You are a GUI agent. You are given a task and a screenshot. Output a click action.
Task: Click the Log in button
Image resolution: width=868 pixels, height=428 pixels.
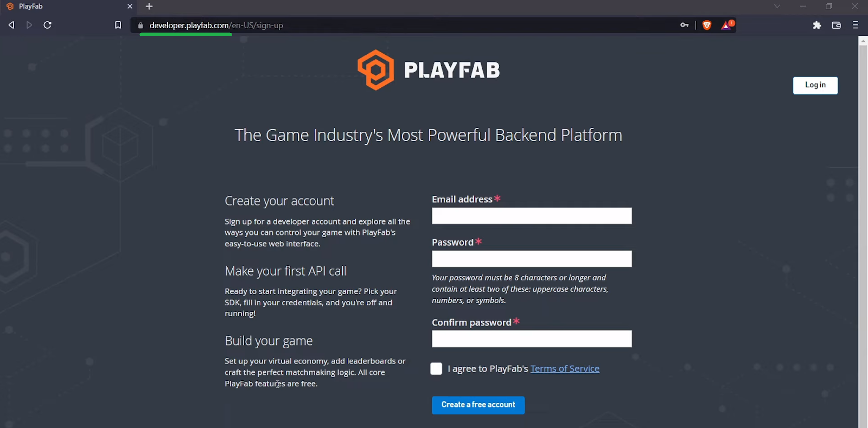tap(815, 85)
